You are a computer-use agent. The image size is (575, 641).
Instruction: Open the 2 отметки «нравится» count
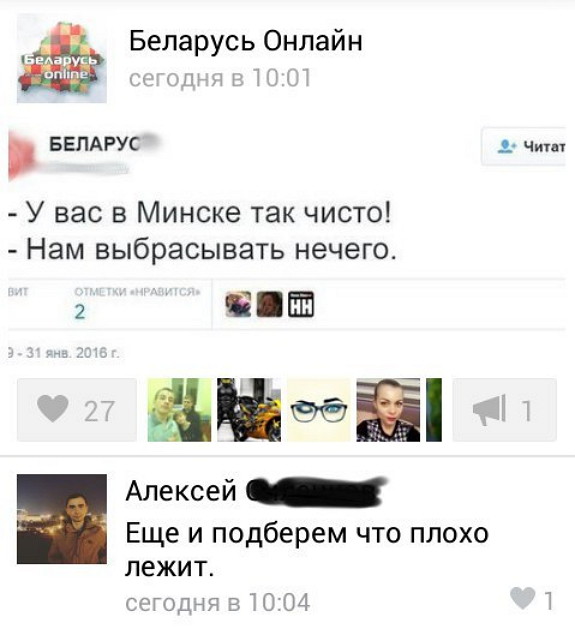click(x=80, y=312)
